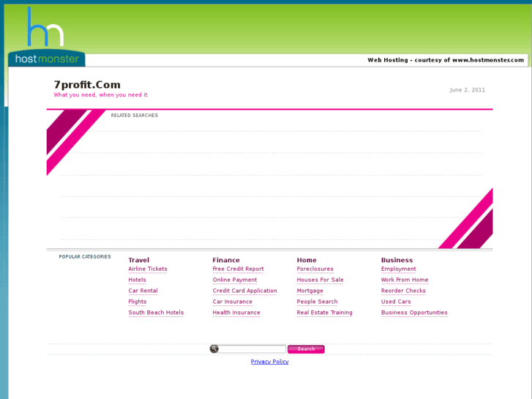This screenshot has width=532, height=399.
Task: Visit South Beach Hotels link
Action: (x=156, y=313)
